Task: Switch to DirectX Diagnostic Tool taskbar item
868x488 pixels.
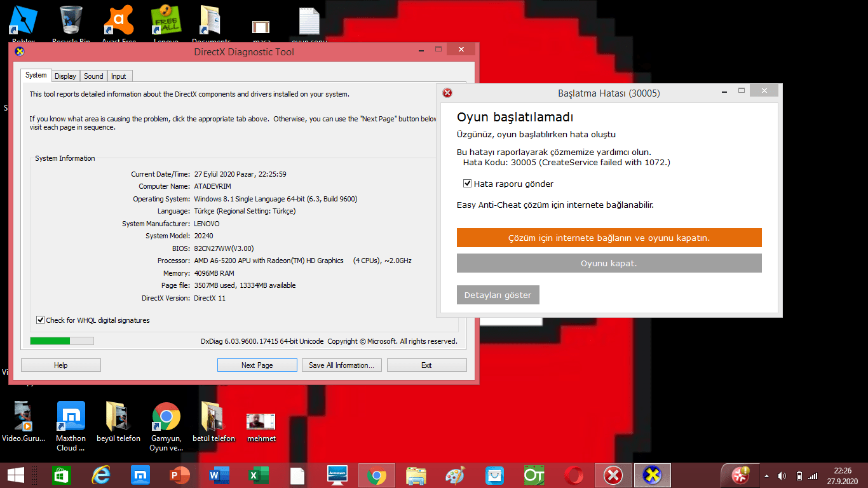Action: point(653,475)
